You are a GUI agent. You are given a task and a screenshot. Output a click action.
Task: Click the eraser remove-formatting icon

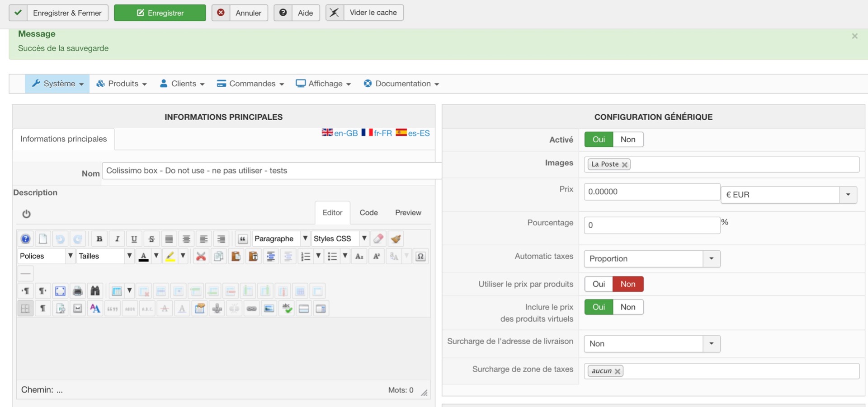[x=378, y=239]
